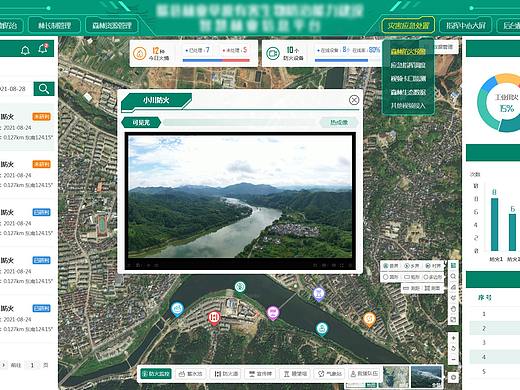Click the online devices progress bar

tap(347, 60)
